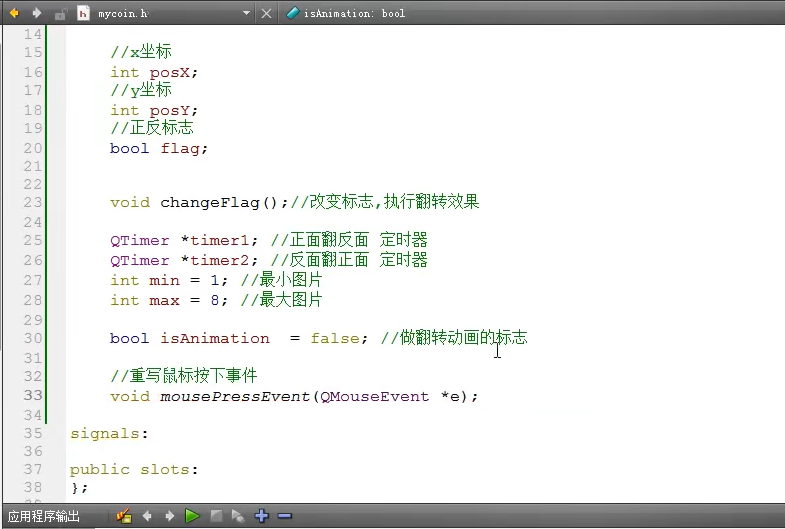
Task: Click the mousePressEvent function name
Action: (x=235, y=396)
